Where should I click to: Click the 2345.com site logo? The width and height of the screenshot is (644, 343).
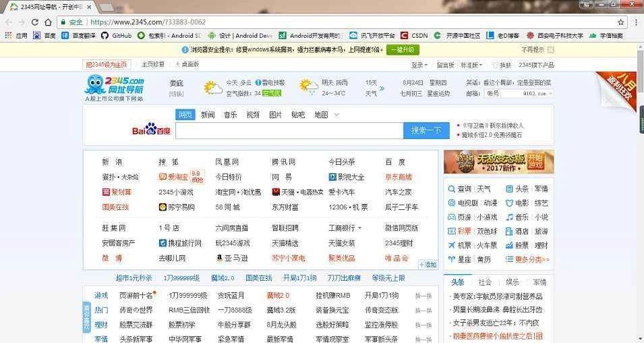(115, 88)
